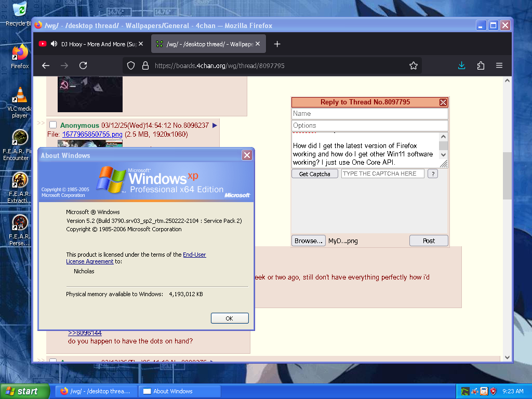The width and height of the screenshot is (532, 399).
Task: Click Browse to choose a file
Action: coord(309,241)
